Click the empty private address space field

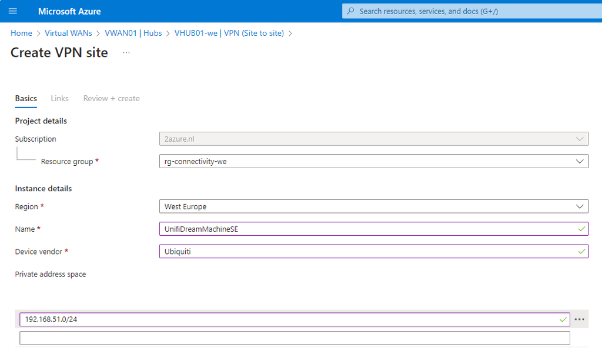295,338
